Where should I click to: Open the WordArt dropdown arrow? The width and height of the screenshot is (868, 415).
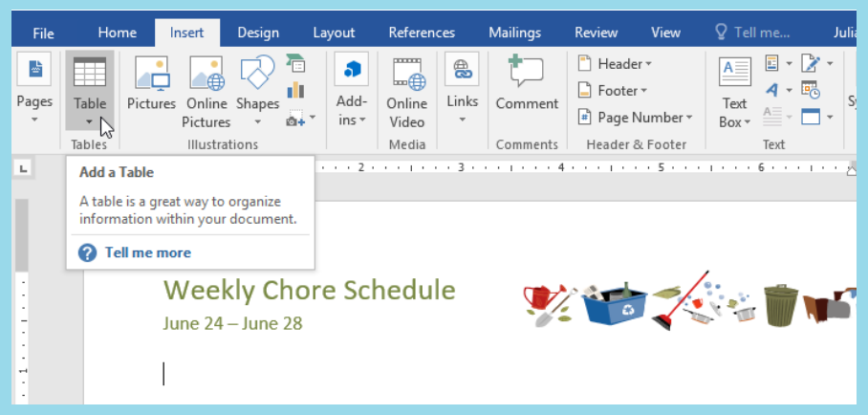(789, 90)
